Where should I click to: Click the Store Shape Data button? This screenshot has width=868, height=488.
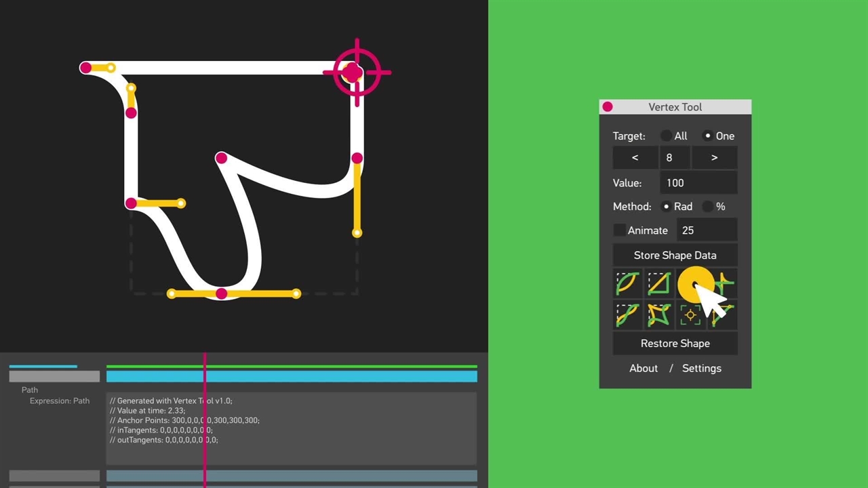(675, 255)
